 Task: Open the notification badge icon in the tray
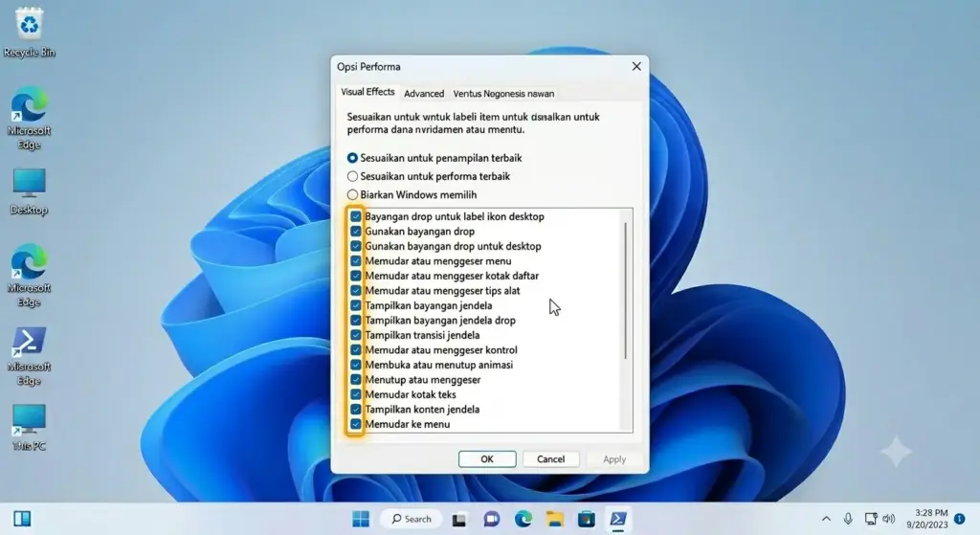[x=960, y=519]
